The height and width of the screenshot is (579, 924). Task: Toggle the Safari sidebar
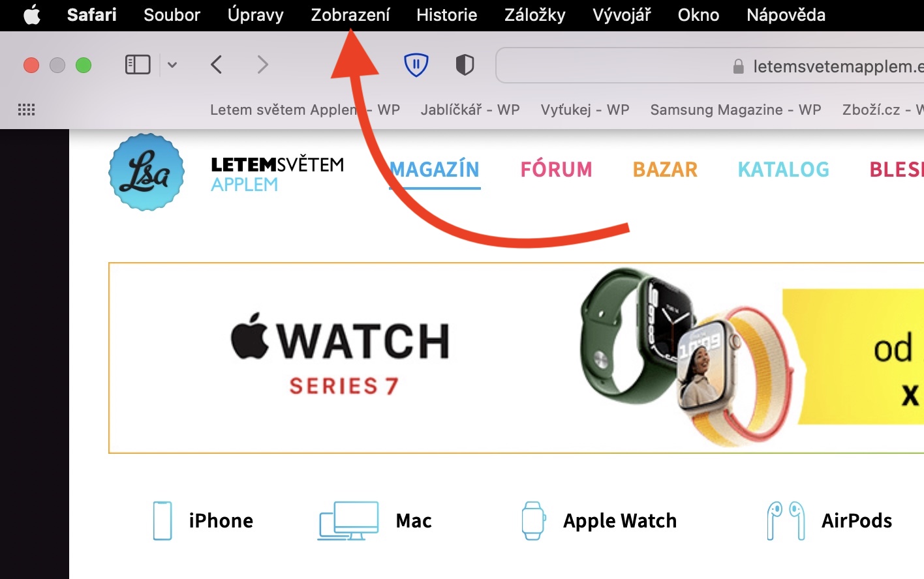pyautogui.click(x=138, y=65)
